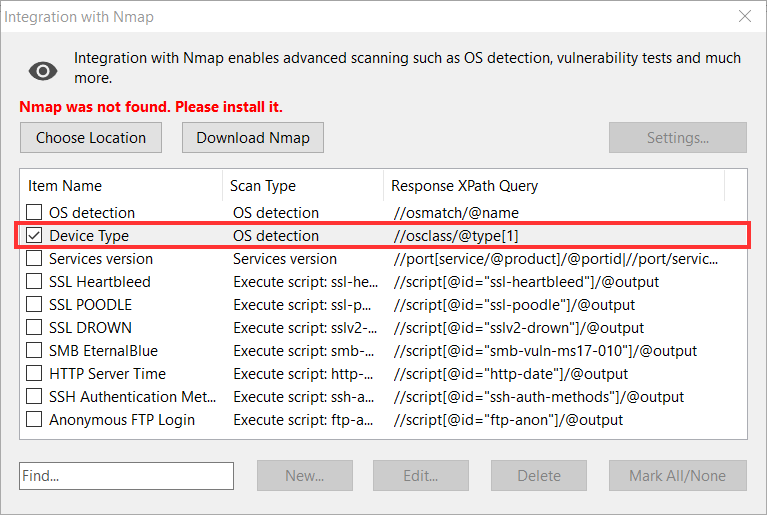This screenshot has height=515, width=767.
Task: Sort by the Item Name column header
Action: tap(120, 186)
